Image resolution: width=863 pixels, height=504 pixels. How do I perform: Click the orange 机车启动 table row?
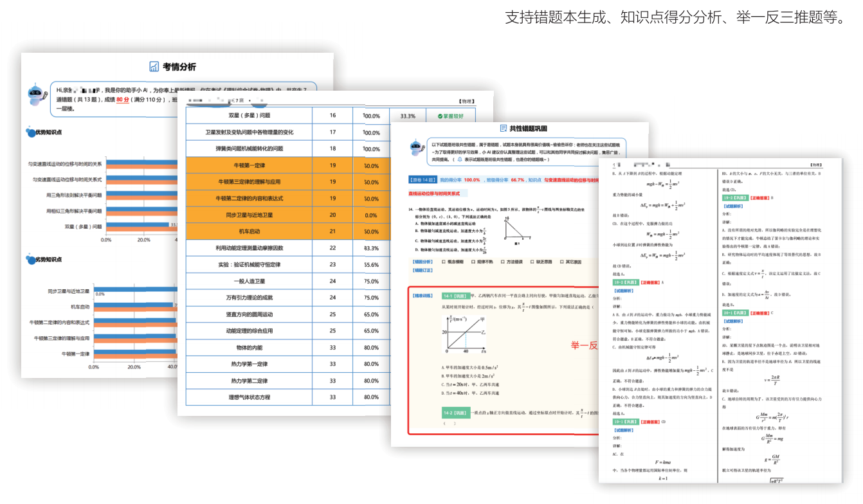pos(287,231)
